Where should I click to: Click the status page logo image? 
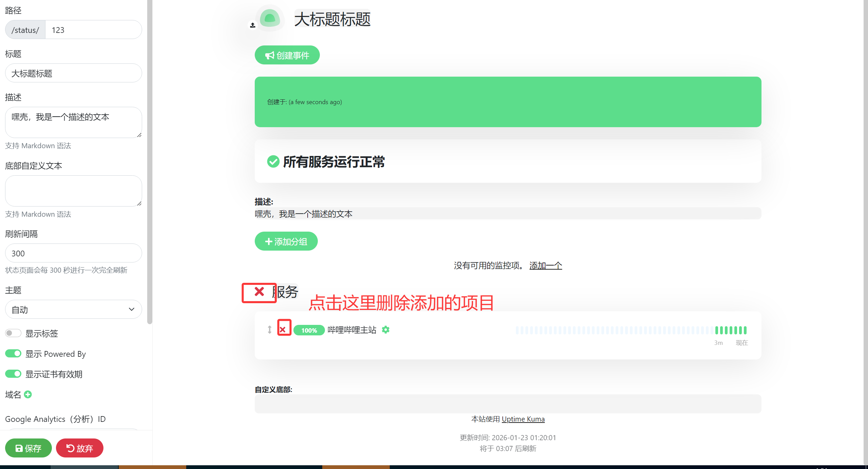click(x=270, y=18)
